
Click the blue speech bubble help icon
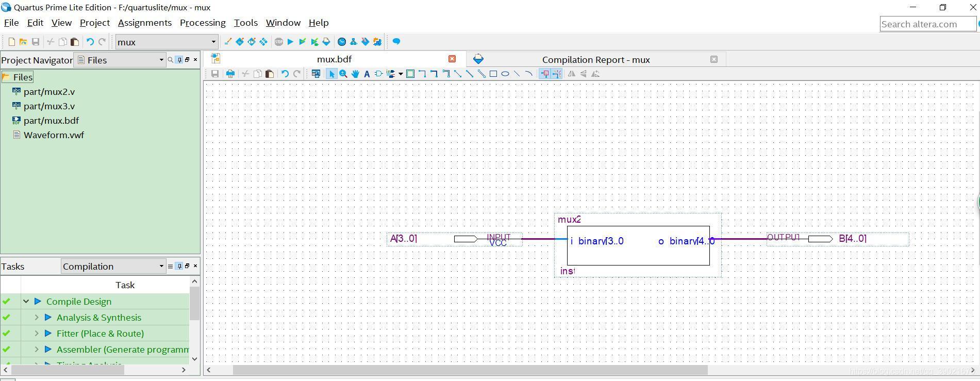point(396,42)
